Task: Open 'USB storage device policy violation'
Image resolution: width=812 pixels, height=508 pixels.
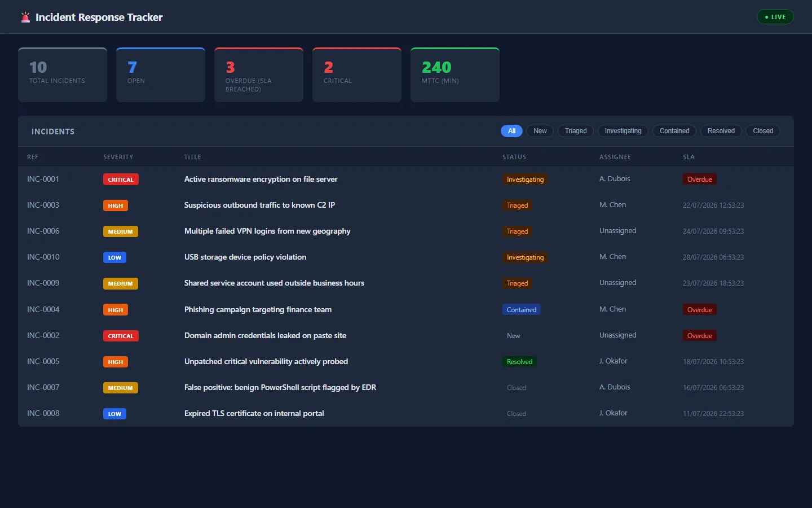Action: [x=245, y=257]
